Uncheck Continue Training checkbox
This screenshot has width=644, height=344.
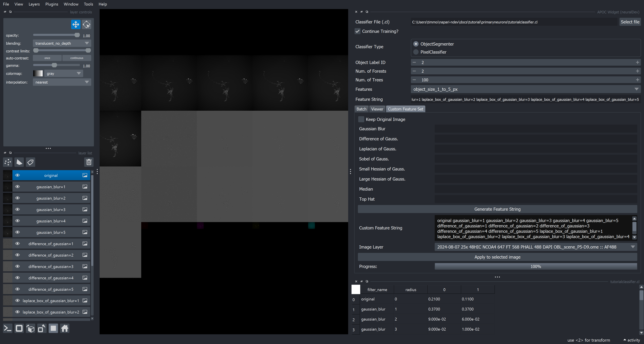[x=358, y=31]
